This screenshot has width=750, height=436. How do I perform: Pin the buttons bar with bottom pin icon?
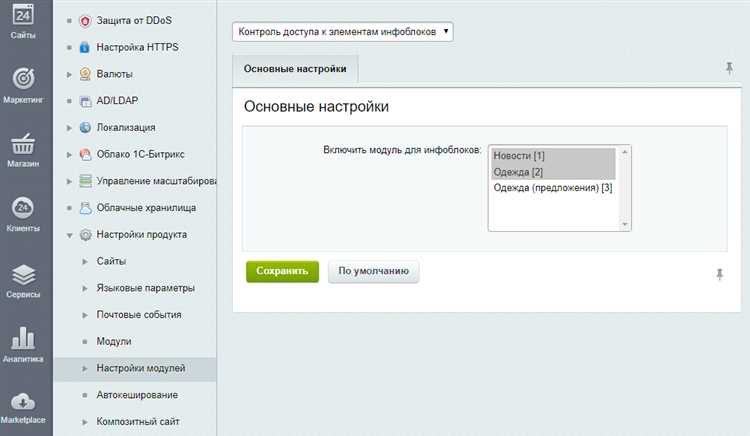tap(719, 274)
